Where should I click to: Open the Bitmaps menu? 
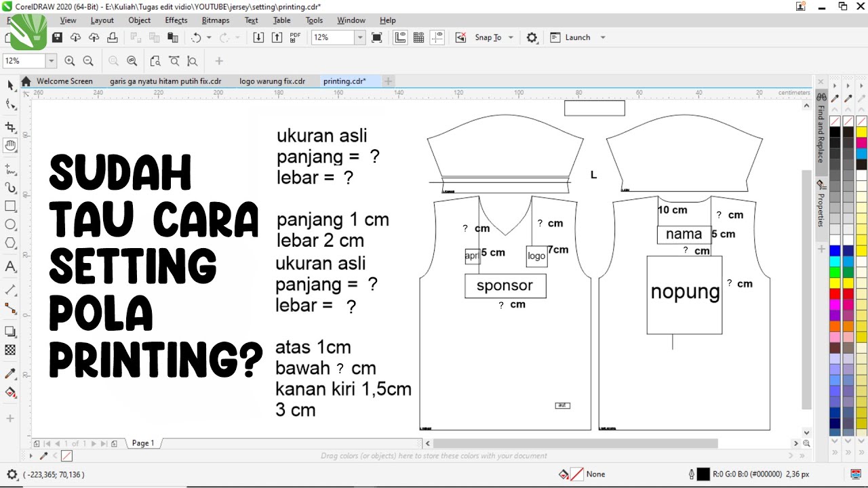click(216, 20)
